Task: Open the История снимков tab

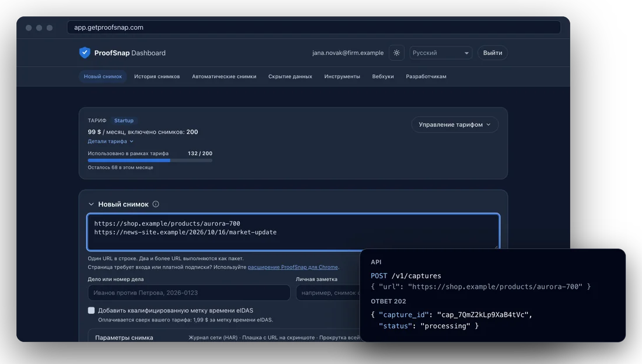Action: [157, 76]
